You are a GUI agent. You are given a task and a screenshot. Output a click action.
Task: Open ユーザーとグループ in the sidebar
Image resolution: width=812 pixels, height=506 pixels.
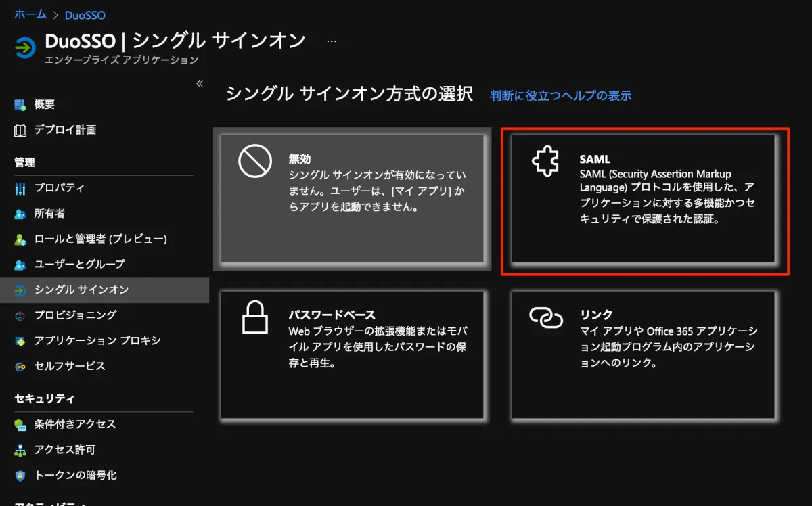[104, 264]
